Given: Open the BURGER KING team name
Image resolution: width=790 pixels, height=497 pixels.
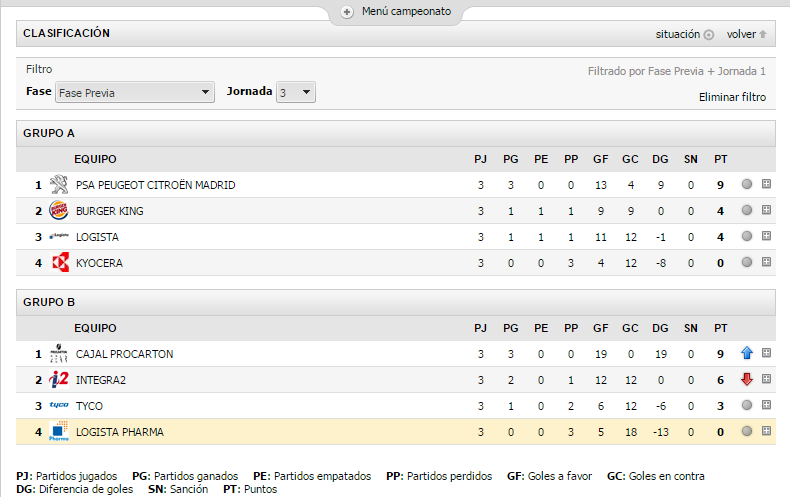Looking at the screenshot, I should point(109,211).
